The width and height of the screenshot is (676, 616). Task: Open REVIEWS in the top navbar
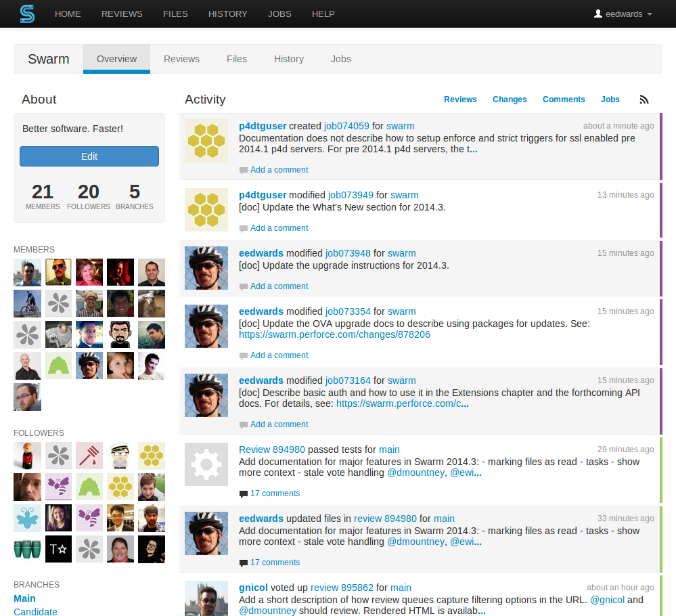122,14
